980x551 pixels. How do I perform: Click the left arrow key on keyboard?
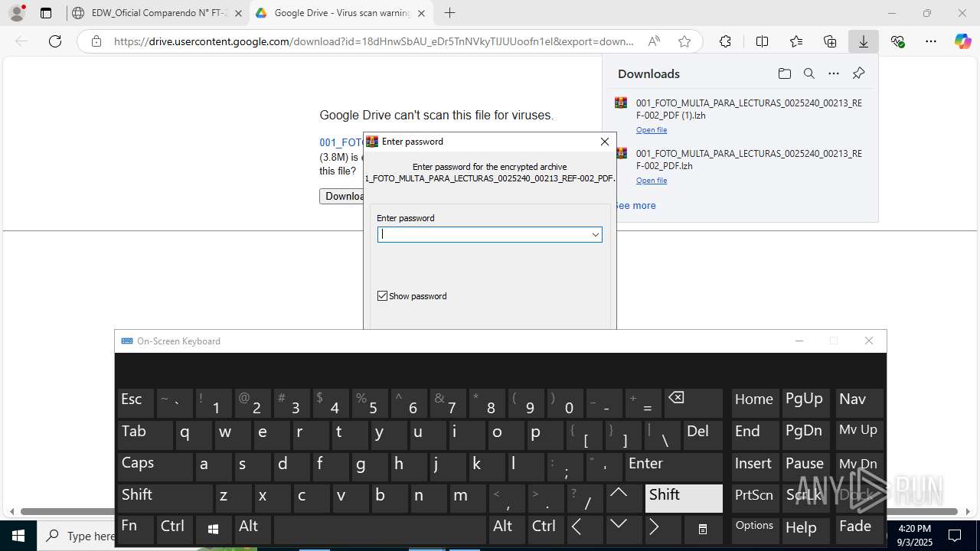coord(584,530)
